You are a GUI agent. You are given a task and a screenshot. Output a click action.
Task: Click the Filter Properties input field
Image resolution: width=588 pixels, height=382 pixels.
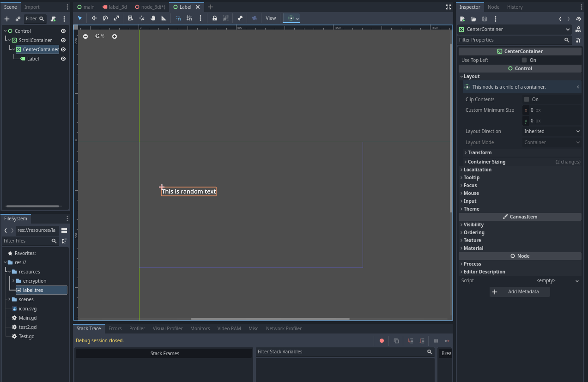[x=510, y=40]
